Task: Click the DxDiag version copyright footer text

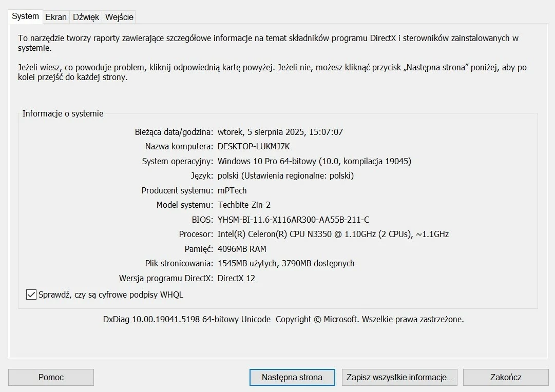Action: [283, 319]
